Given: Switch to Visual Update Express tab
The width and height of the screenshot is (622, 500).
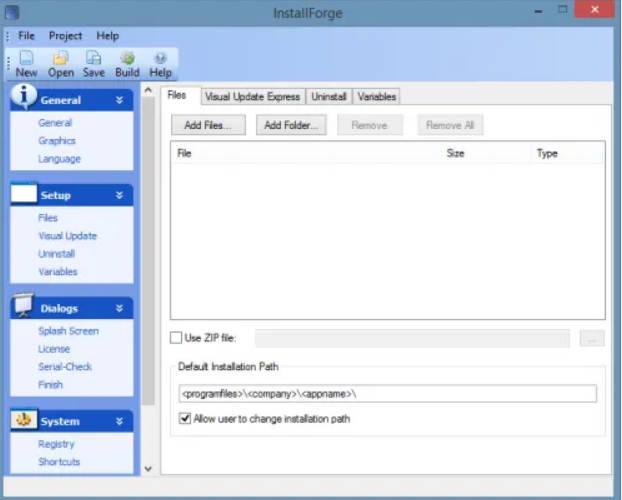Looking at the screenshot, I should pos(253,97).
